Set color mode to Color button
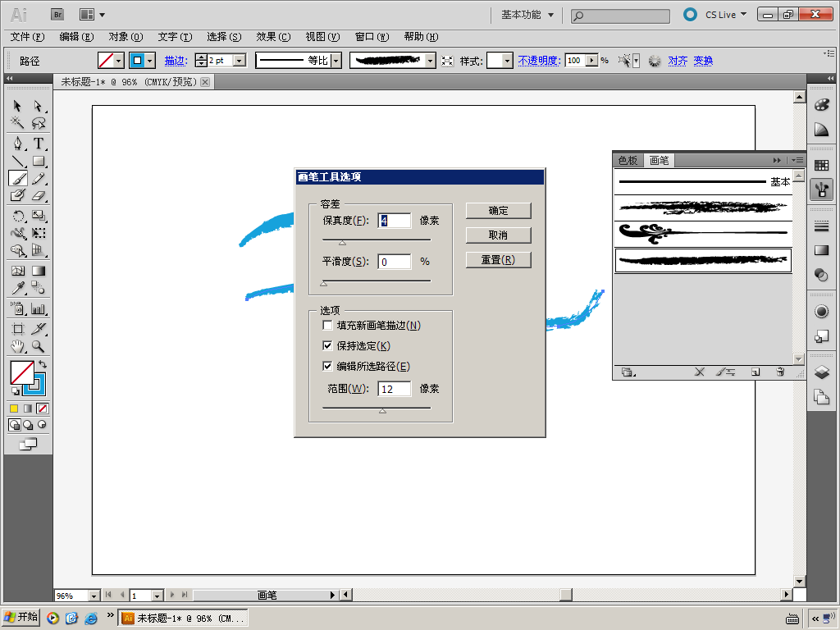Viewport: 840px width, 630px height. click(14, 409)
